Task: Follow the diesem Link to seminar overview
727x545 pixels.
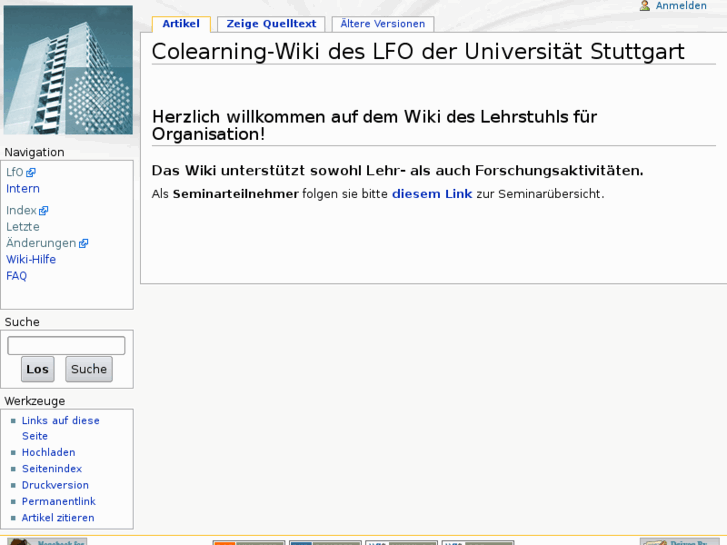Action: [432, 194]
